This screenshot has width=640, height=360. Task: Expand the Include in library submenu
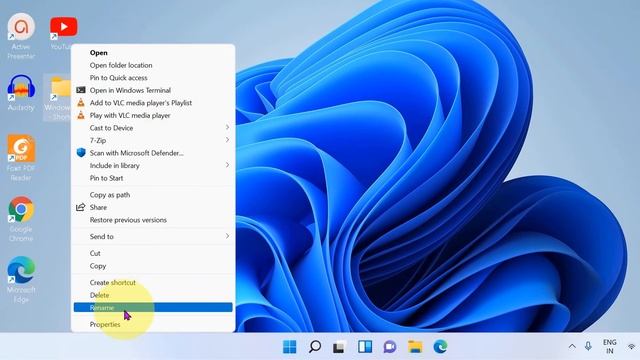(153, 166)
